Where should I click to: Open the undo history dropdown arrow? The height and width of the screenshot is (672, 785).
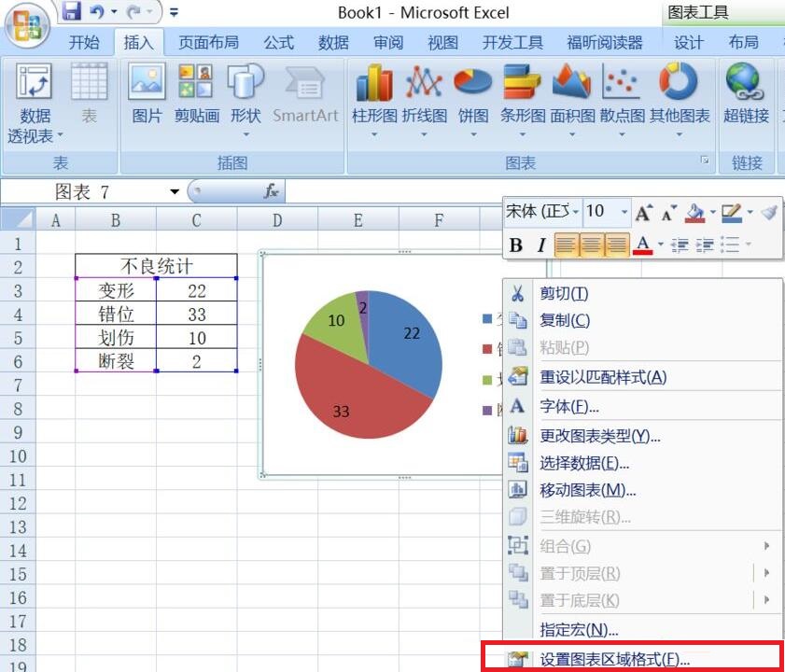pos(114,11)
